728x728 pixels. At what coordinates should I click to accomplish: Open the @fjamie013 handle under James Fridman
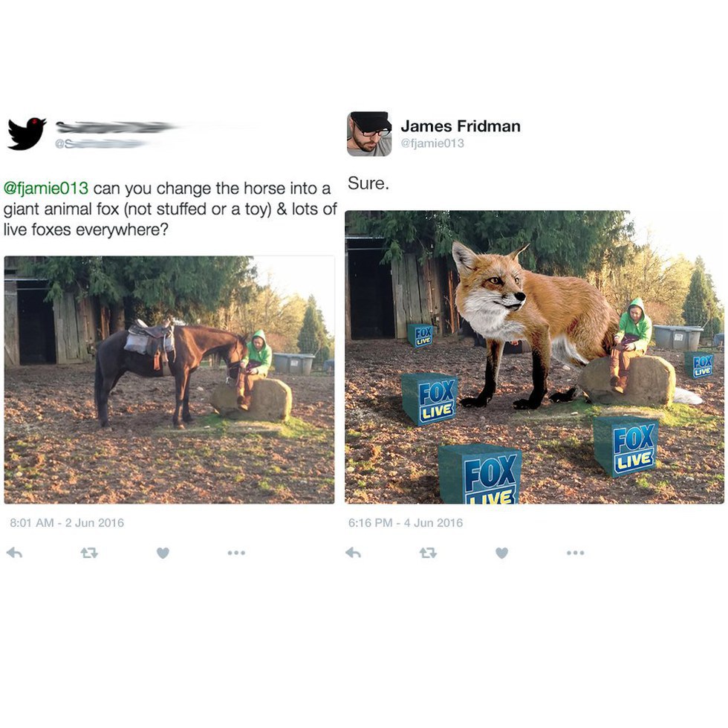click(x=432, y=143)
